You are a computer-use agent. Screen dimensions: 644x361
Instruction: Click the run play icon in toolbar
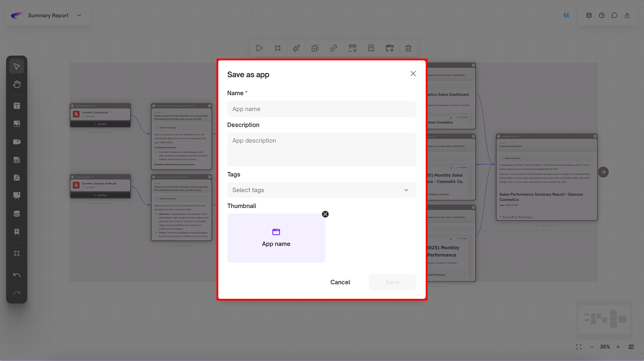pyautogui.click(x=259, y=48)
